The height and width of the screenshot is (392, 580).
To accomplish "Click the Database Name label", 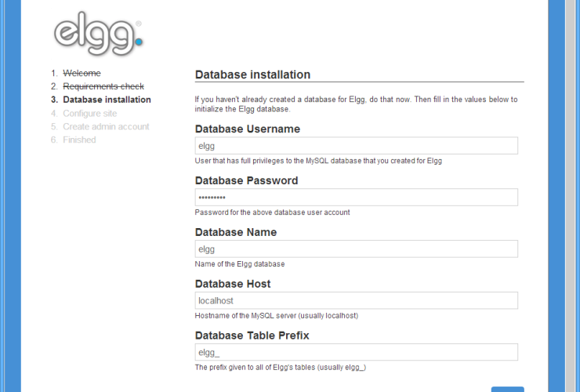I will 235,232.
